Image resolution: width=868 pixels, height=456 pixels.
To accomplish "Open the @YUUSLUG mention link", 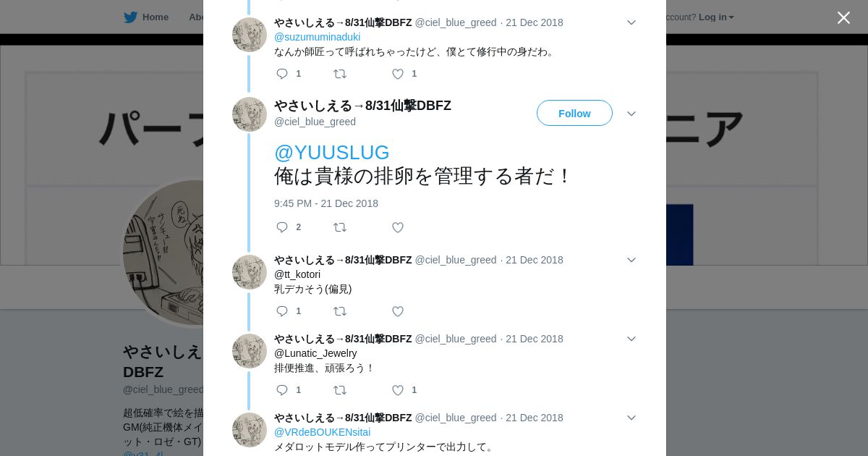I will pos(332,152).
